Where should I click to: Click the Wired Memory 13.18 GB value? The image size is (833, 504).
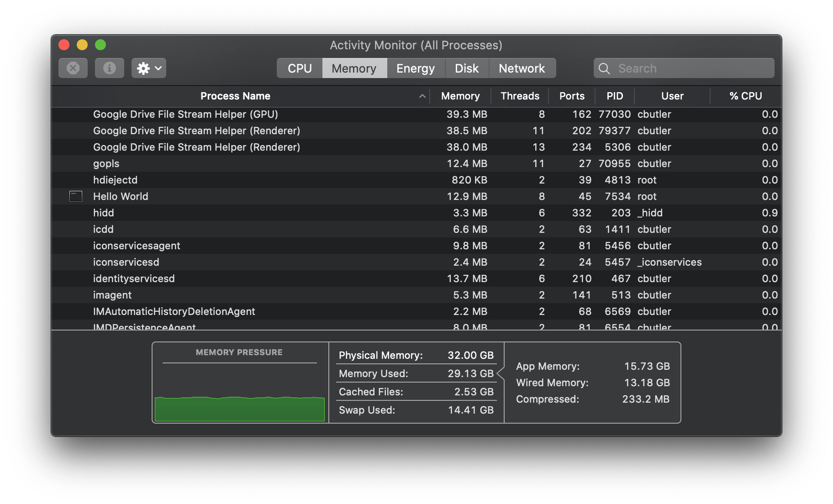[647, 383]
